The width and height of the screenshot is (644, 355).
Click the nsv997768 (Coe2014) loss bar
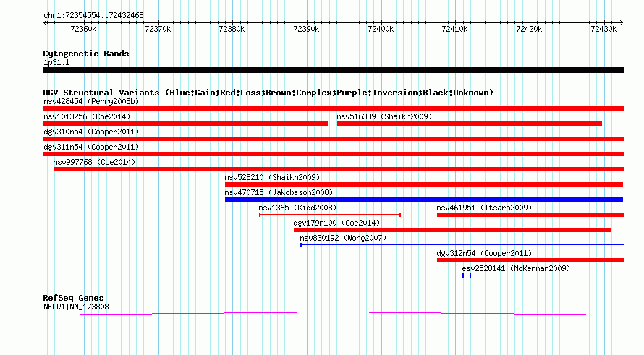(339, 169)
